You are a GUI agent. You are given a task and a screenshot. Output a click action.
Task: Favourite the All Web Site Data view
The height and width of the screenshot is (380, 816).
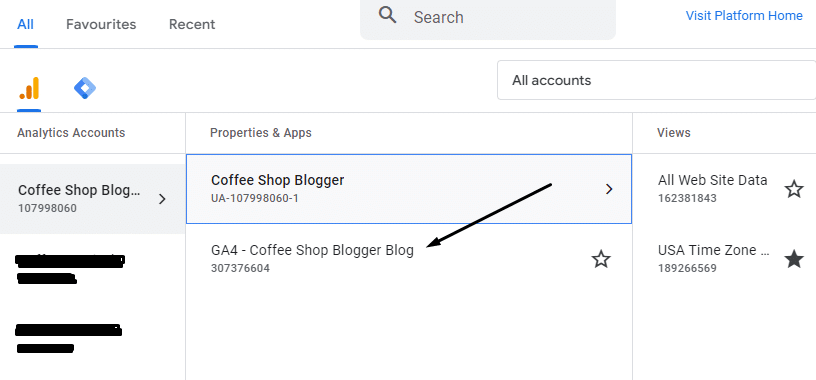[794, 189]
